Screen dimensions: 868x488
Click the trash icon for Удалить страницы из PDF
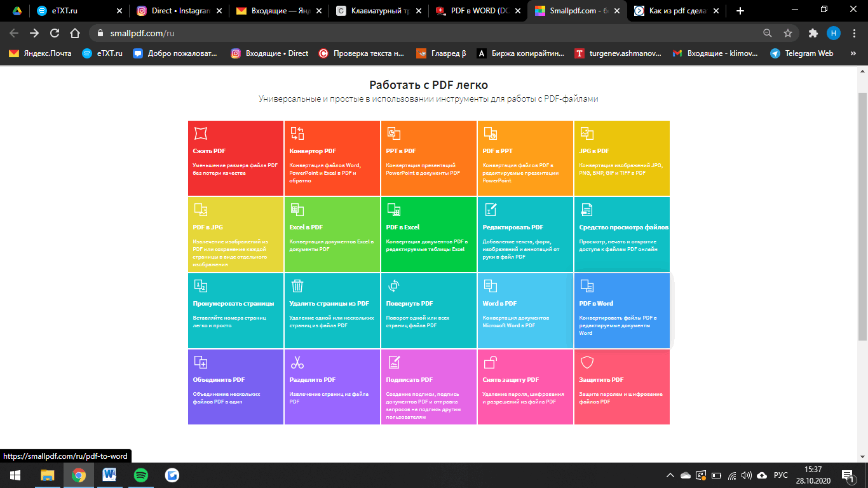(x=297, y=286)
